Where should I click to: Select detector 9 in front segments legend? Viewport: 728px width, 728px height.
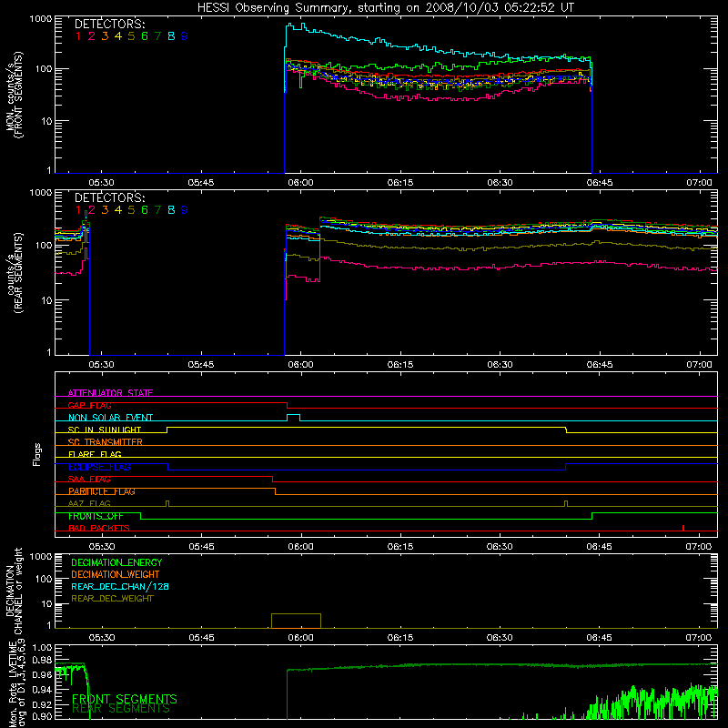tap(185, 36)
